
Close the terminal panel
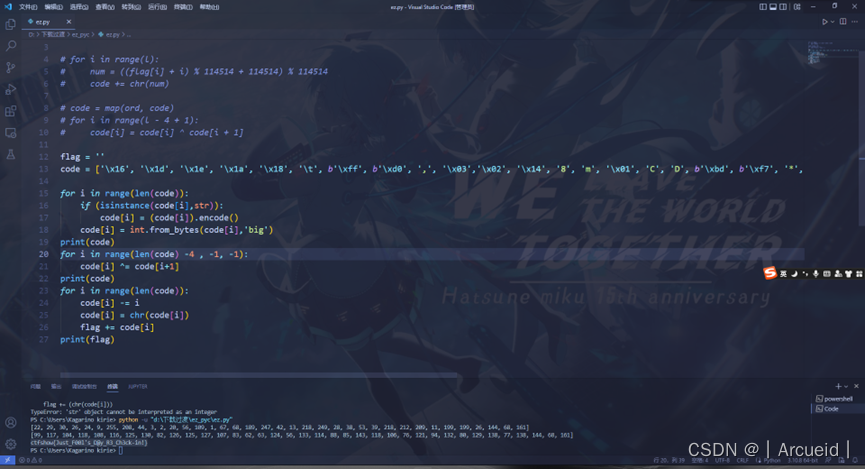tap(856, 386)
